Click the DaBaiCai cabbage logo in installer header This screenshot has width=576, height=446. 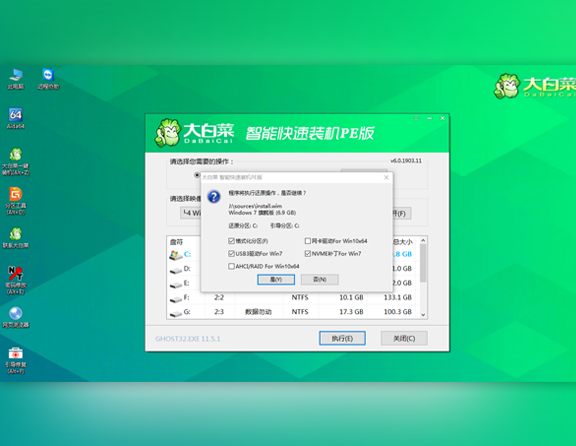pos(168,133)
